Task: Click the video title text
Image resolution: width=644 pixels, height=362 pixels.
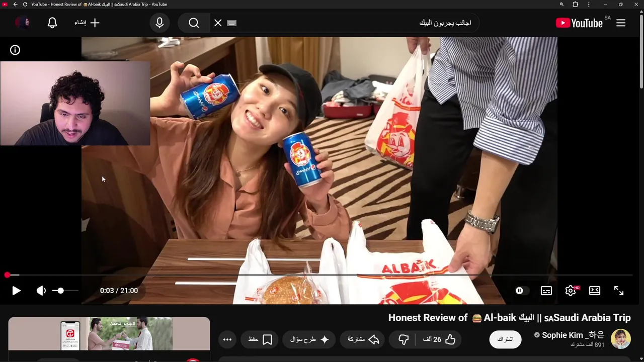Action: click(x=509, y=318)
